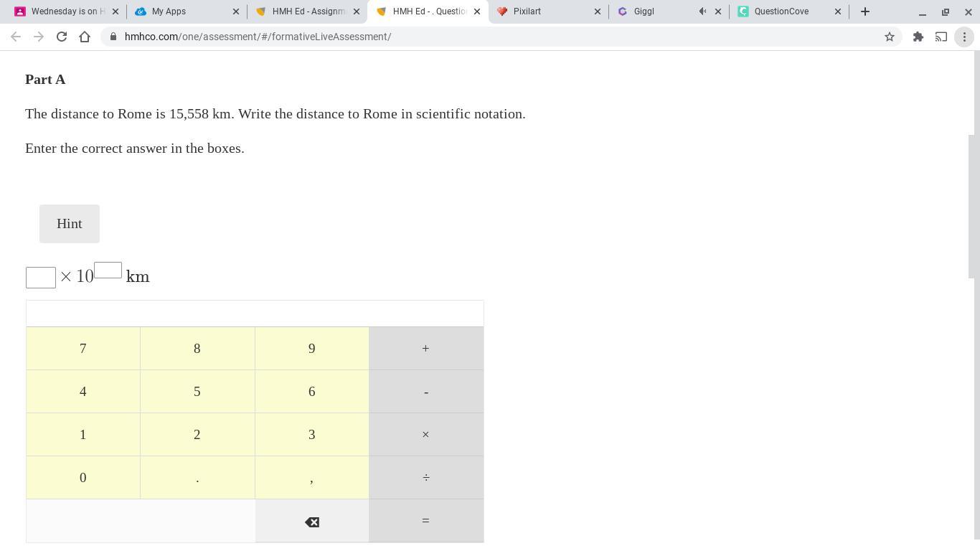Screen dimensions: 980x551
Task: Open the Chrome three-dot menu
Action: pos(964,37)
